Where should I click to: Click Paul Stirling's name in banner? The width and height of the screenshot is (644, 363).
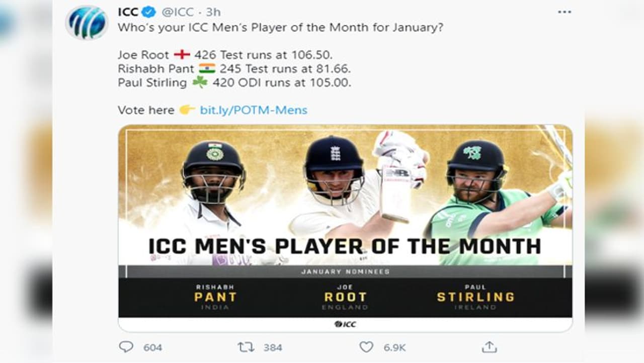(475, 297)
